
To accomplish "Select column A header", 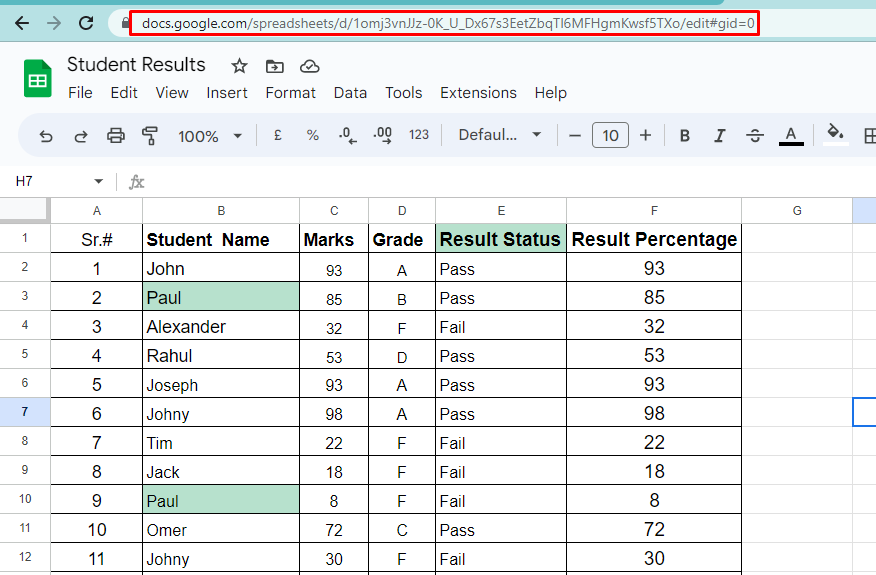I will (97, 211).
